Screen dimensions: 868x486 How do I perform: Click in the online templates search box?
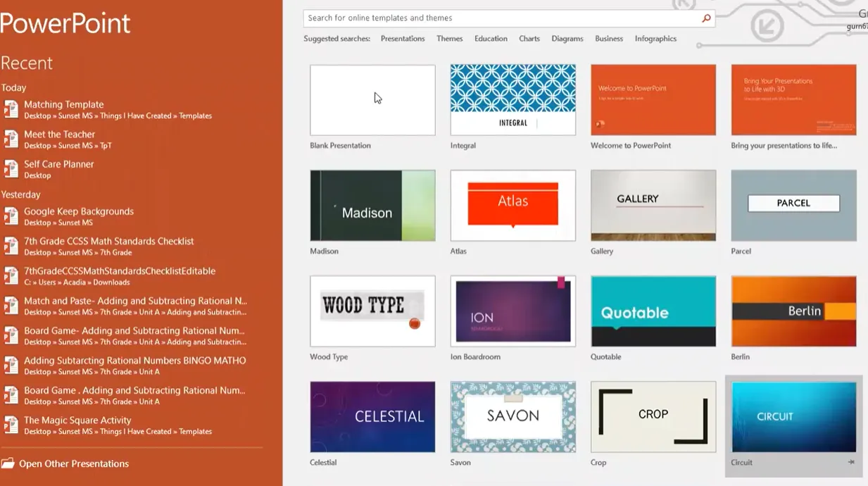(x=500, y=18)
